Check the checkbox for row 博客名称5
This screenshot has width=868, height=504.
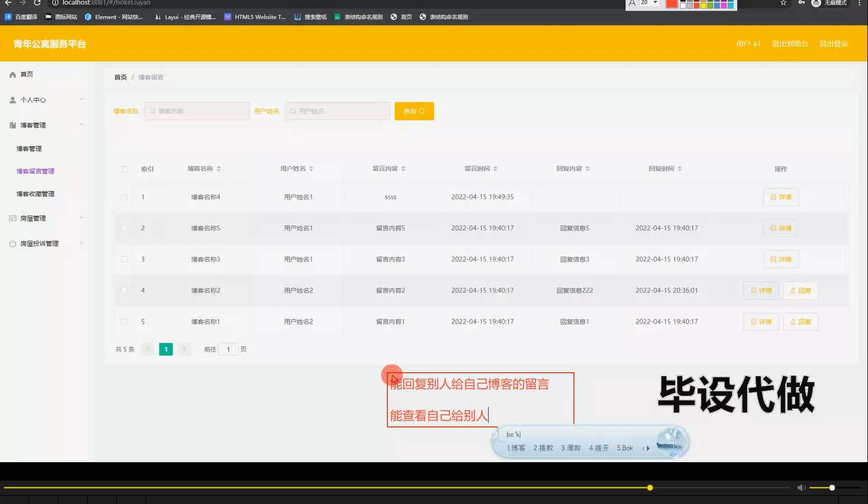[x=124, y=228]
